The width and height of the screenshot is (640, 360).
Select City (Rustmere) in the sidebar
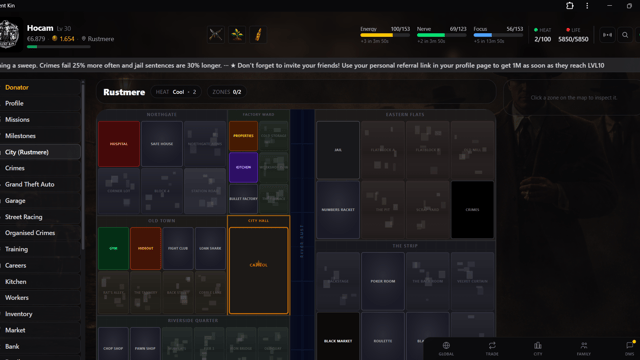point(40,152)
